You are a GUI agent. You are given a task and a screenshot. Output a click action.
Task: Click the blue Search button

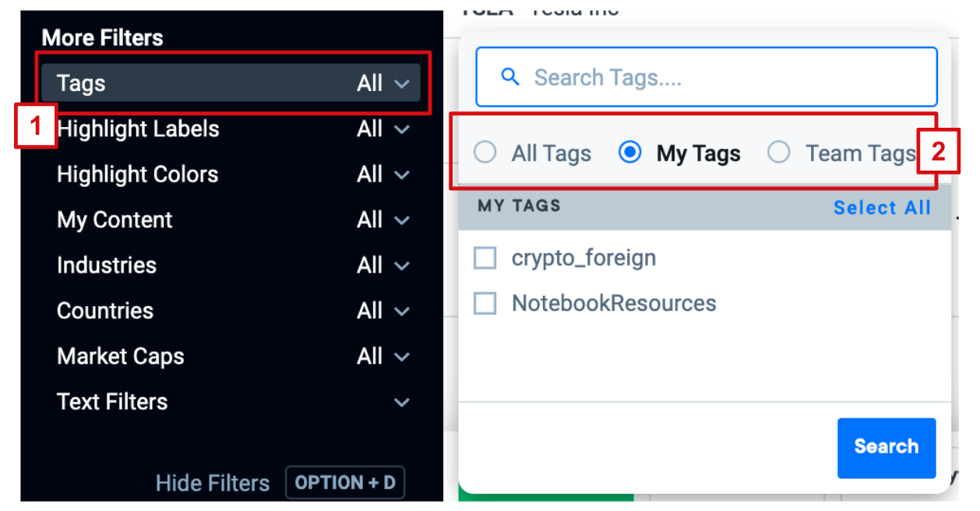click(887, 447)
